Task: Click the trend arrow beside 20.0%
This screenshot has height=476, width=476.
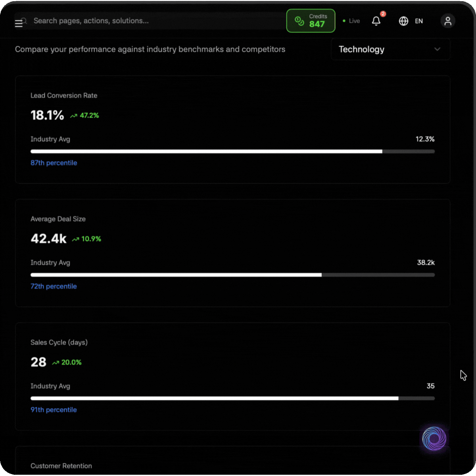Action: tap(56, 363)
